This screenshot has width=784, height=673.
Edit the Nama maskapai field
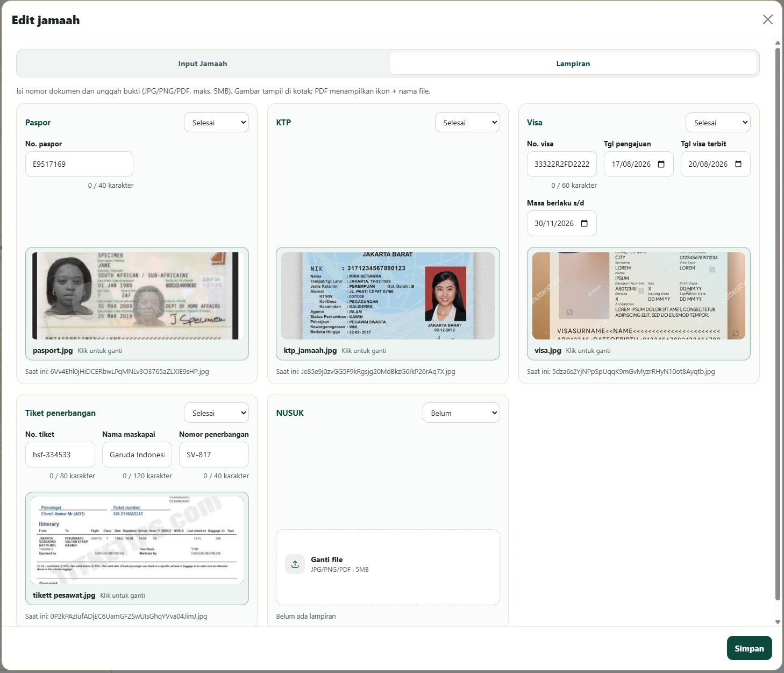[x=137, y=455]
